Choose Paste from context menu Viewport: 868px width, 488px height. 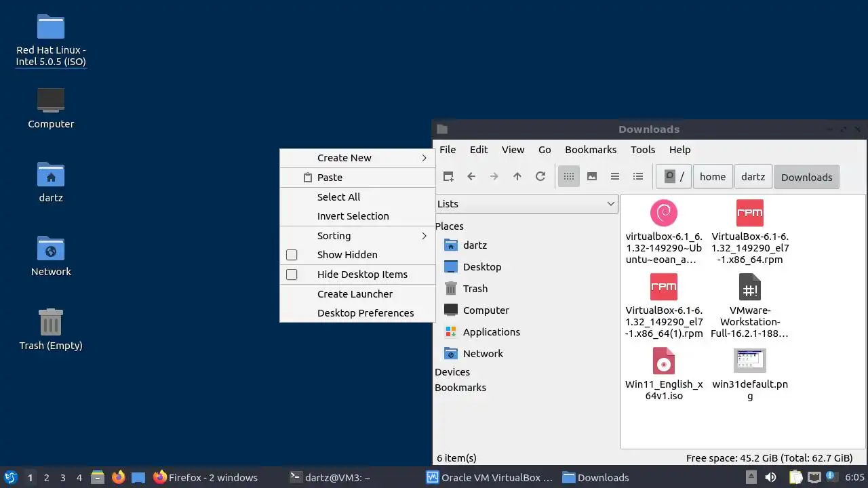[357, 178]
